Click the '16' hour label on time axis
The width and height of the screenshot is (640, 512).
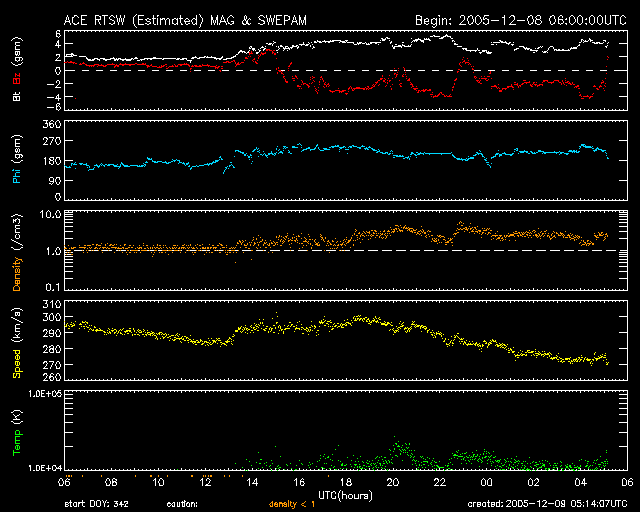(x=299, y=483)
